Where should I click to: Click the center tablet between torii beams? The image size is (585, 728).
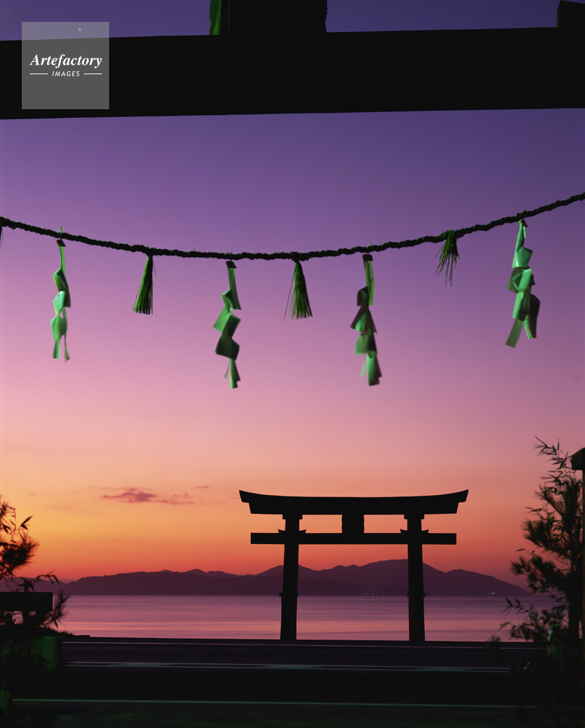point(353,523)
